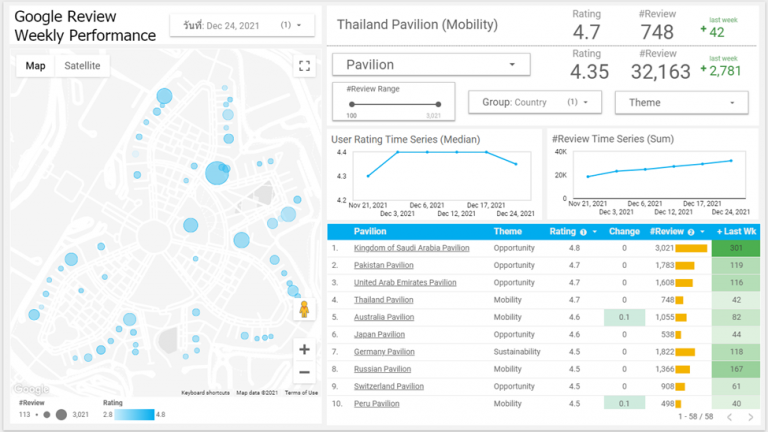
Task: Click the 167 last week cell
Action: [736, 369]
